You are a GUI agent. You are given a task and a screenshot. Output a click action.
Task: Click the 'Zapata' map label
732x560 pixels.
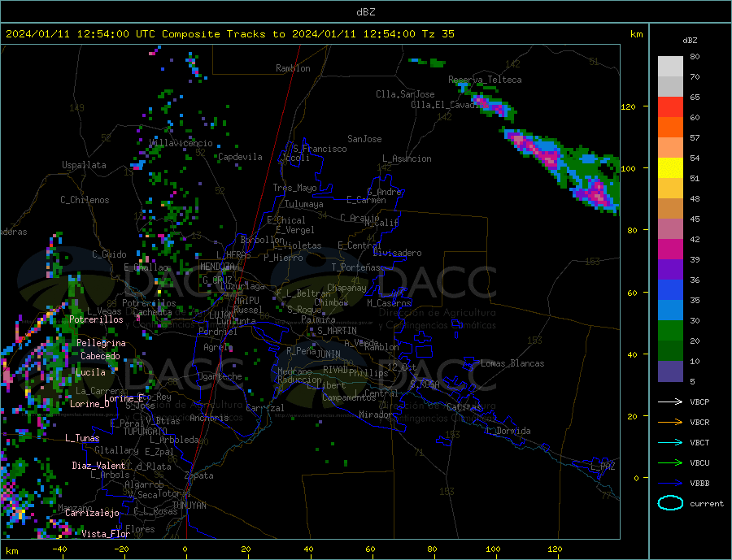click(199, 475)
